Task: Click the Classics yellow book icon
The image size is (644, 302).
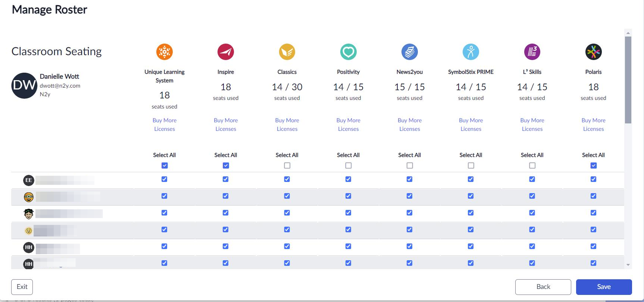Action: [287, 52]
